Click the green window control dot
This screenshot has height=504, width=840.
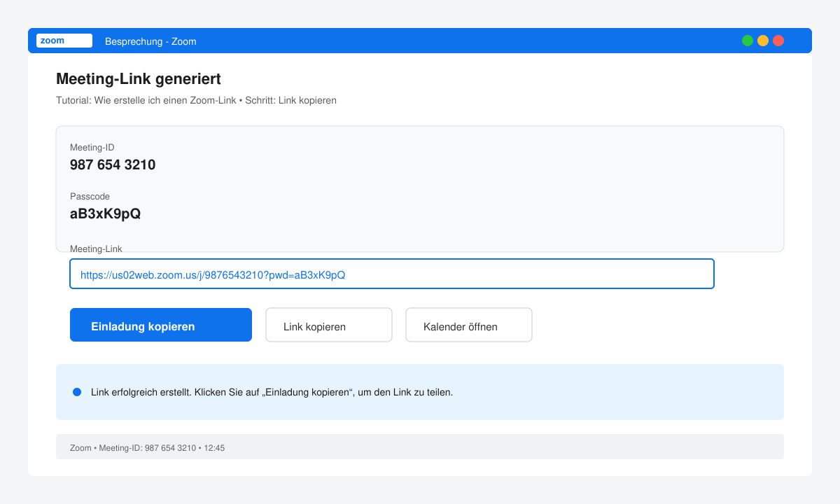748,41
